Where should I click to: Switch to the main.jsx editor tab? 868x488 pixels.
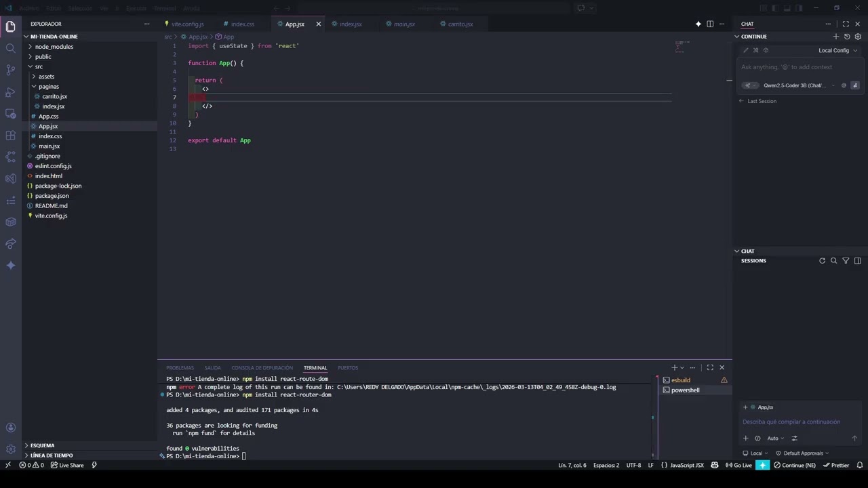point(404,24)
